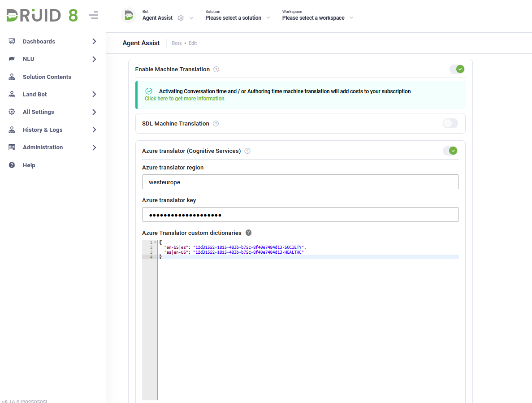Click 'Click here to get more information' link
The height and width of the screenshot is (403, 532).
pos(185,98)
